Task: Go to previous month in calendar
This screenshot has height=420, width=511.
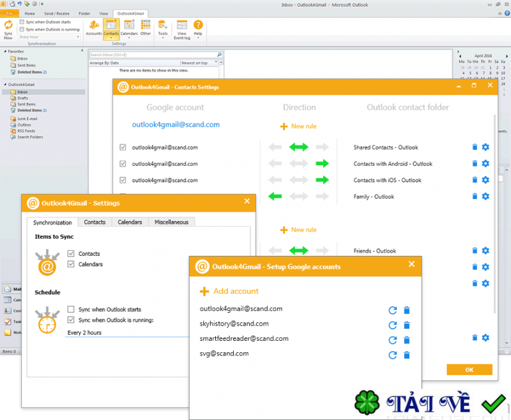Action: [x=460, y=56]
